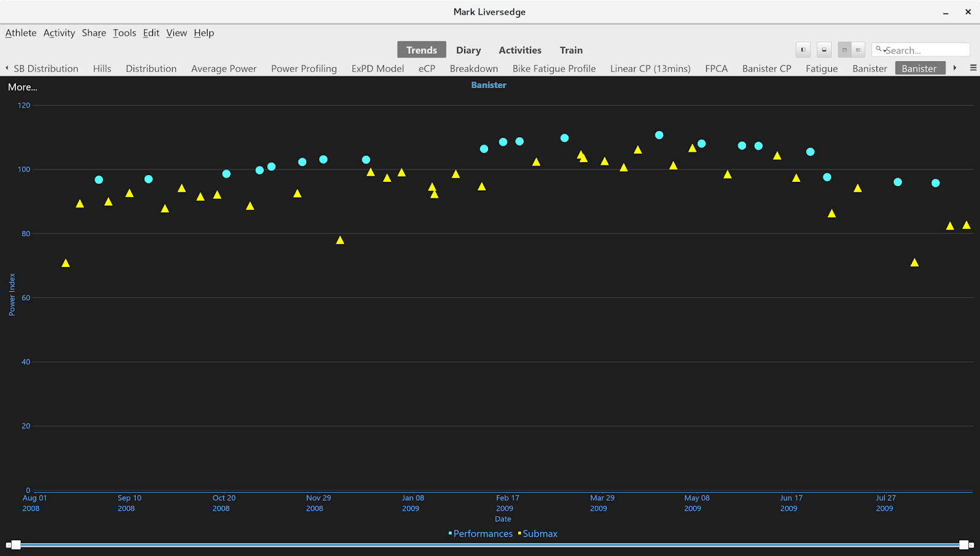Click the May 08 2009 date label

tap(696, 503)
